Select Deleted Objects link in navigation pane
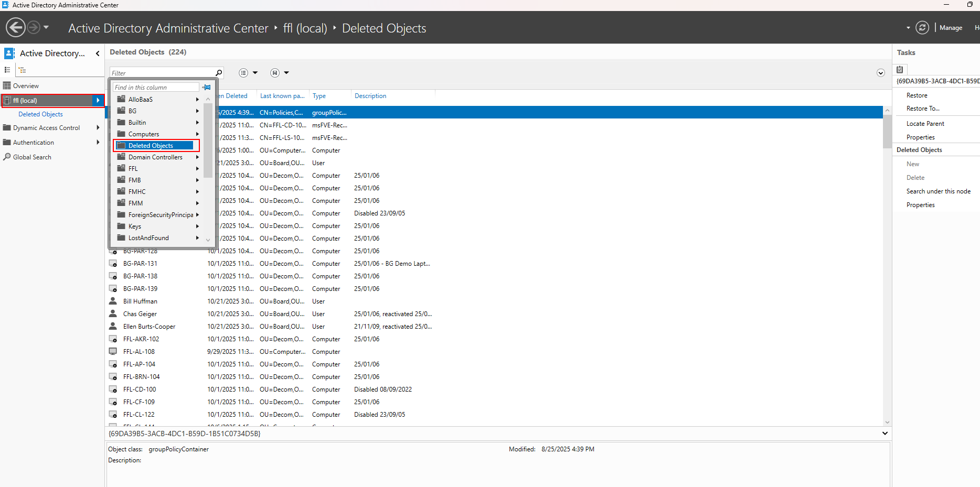The height and width of the screenshot is (487, 980). coord(40,114)
